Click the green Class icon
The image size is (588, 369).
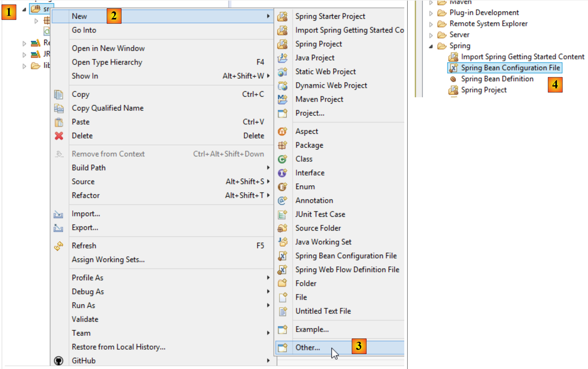282,159
